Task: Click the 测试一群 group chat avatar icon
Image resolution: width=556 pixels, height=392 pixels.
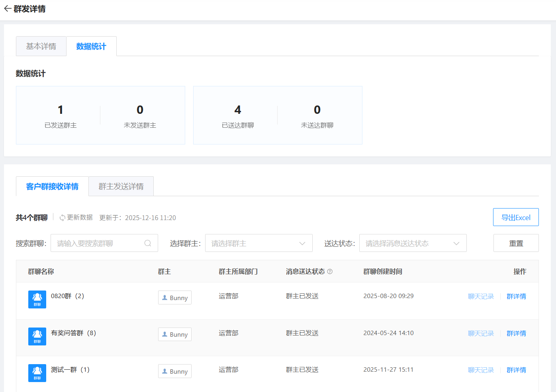Action: [x=37, y=373]
